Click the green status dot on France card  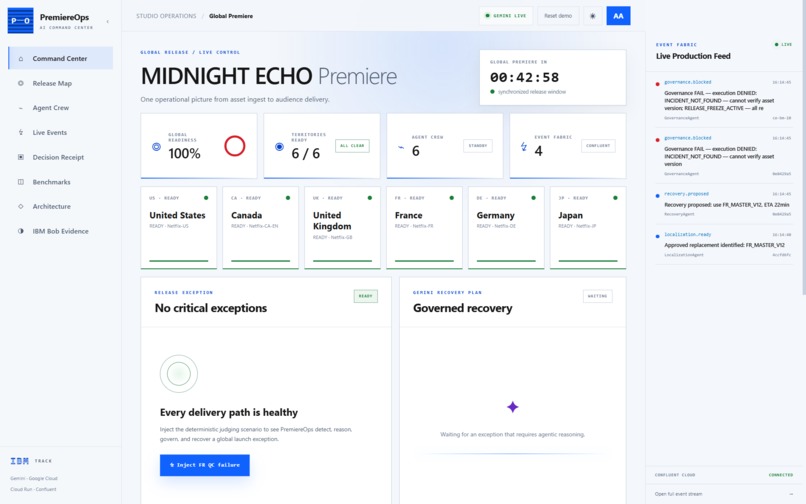(452, 198)
